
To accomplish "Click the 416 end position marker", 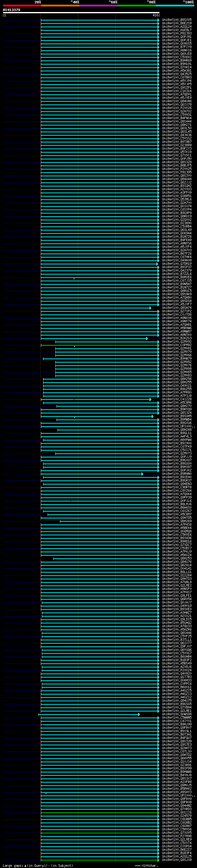I will coord(155,15).
